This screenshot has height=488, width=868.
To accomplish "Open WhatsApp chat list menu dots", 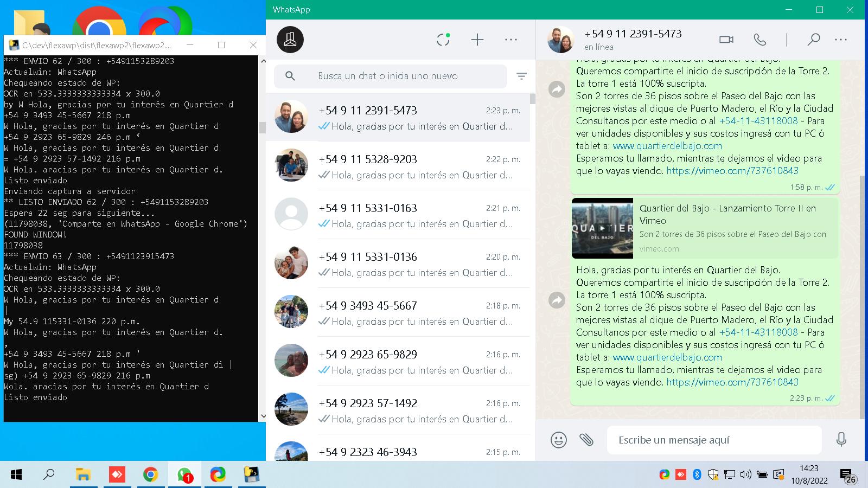I will [x=511, y=40].
